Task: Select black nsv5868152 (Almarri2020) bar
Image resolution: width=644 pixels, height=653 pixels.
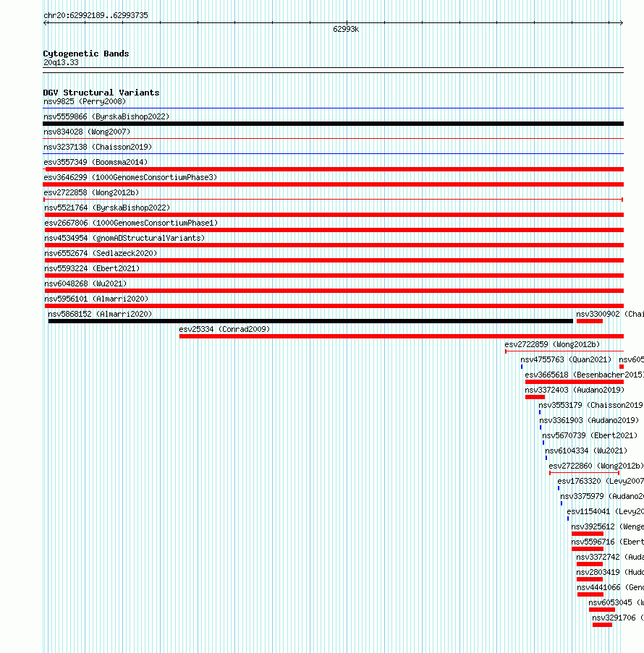Action: 310,321
